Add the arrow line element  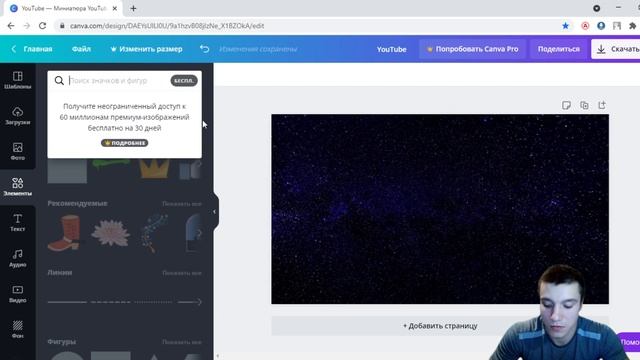click(190, 302)
